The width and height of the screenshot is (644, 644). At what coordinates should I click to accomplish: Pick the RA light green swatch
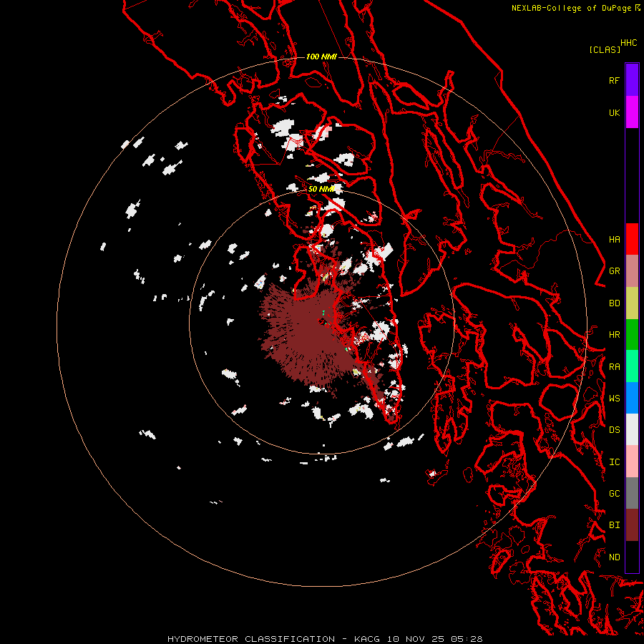click(632, 366)
